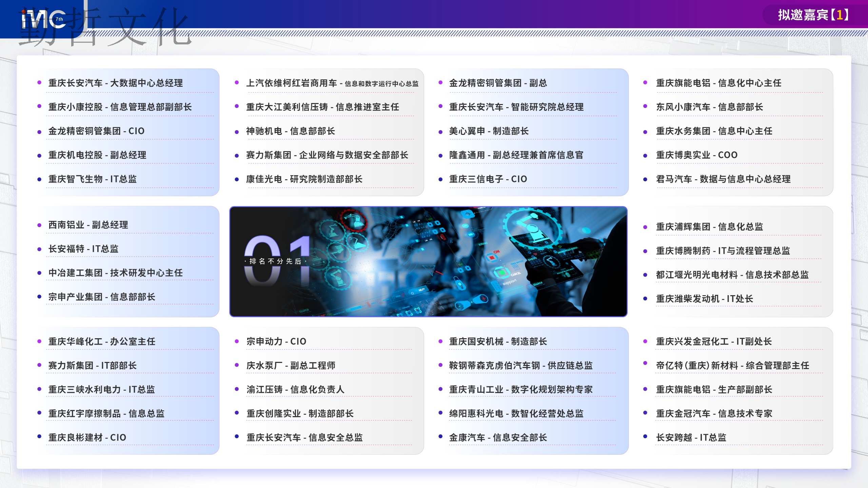Click 中冶建工集团 - 技术研发中心主任
The image size is (868, 488).
click(x=116, y=273)
